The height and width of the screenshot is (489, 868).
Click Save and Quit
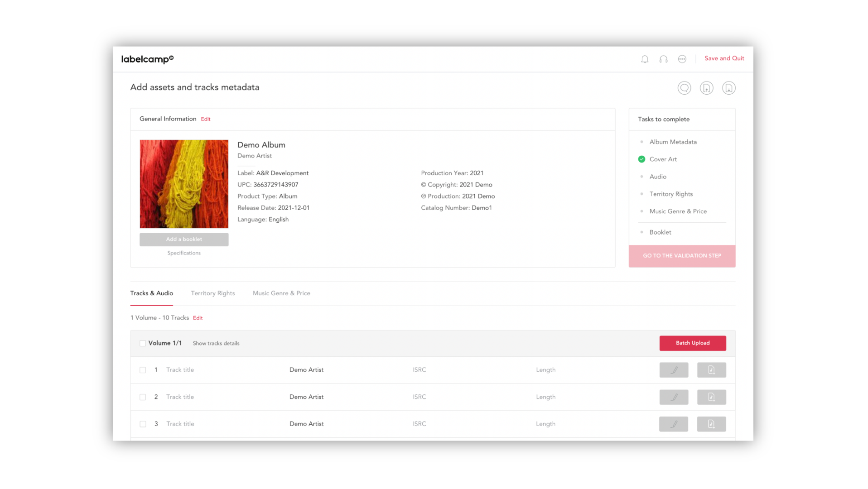[x=724, y=58]
